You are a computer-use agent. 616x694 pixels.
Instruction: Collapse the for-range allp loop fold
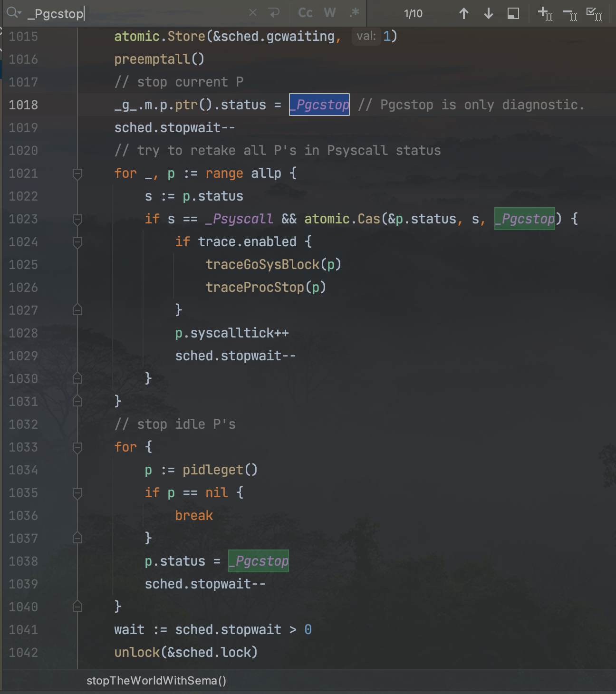tap(77, 173)
